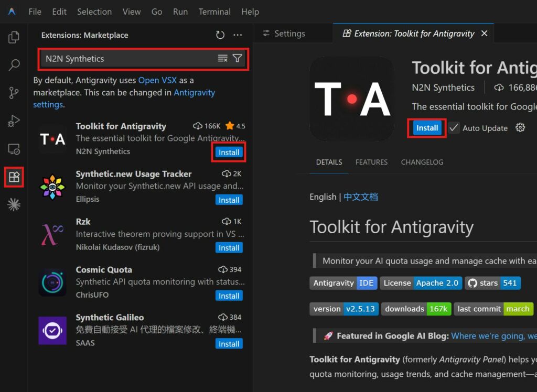Open the Run and Debug view

point(14,121)
